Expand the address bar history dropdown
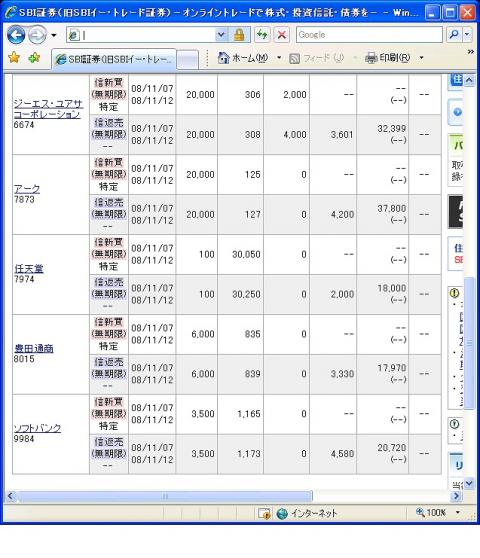 pos(221,35)
